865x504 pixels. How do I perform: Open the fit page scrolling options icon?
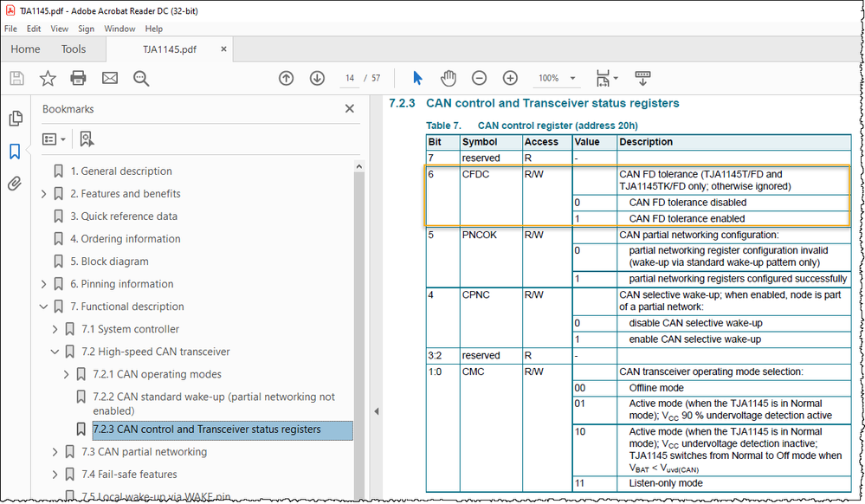(606, 79)
